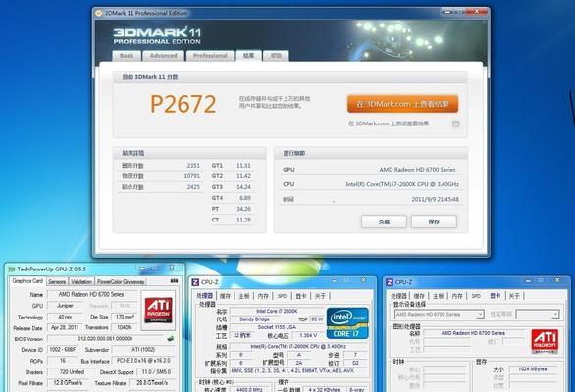Screen dimensions: 575x392
Task: Switch to the Advanced tab in 3DMark
Action: pyautogui.click(x=164, y=56)
